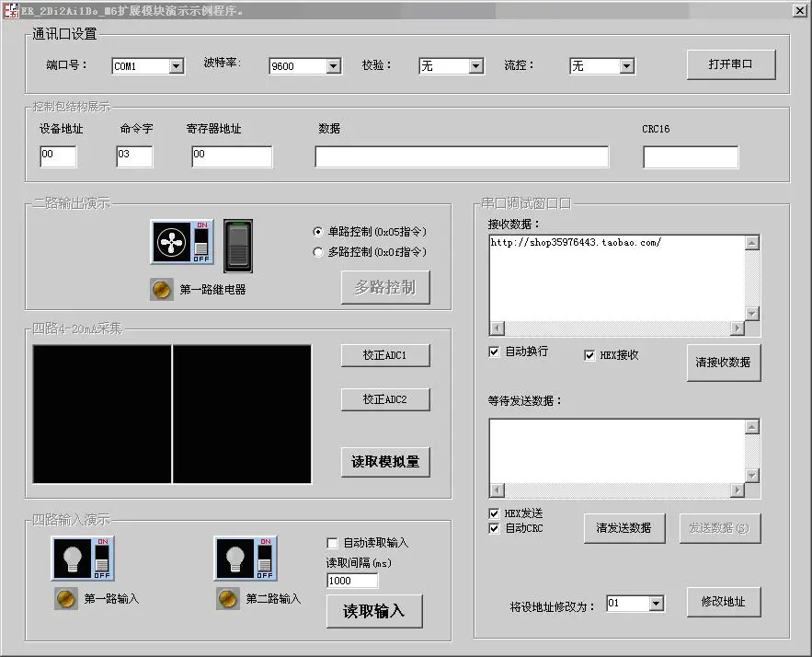812x657 pixels.
Task: Click the 第一路输入 round indicator lamp
Action: pos(66,598)
